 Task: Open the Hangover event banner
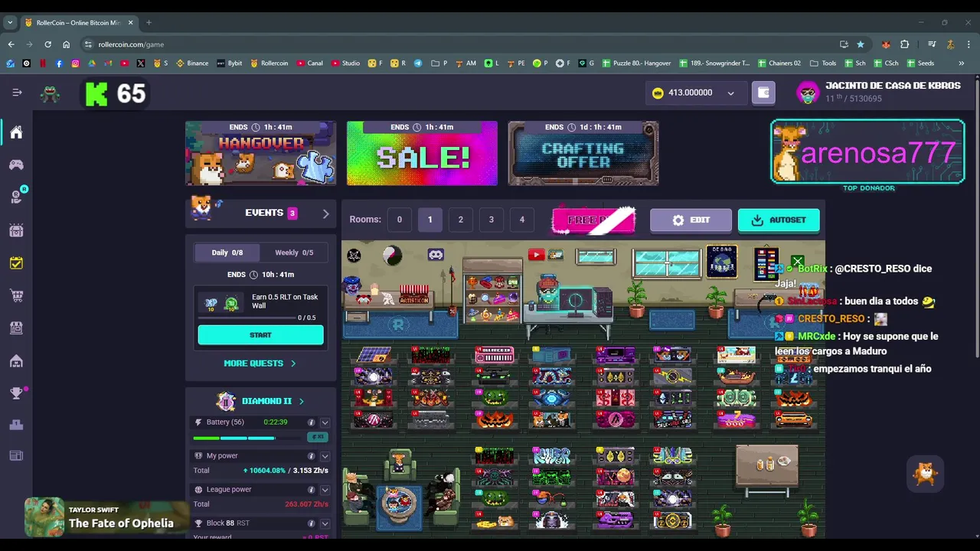click(260, 153)
